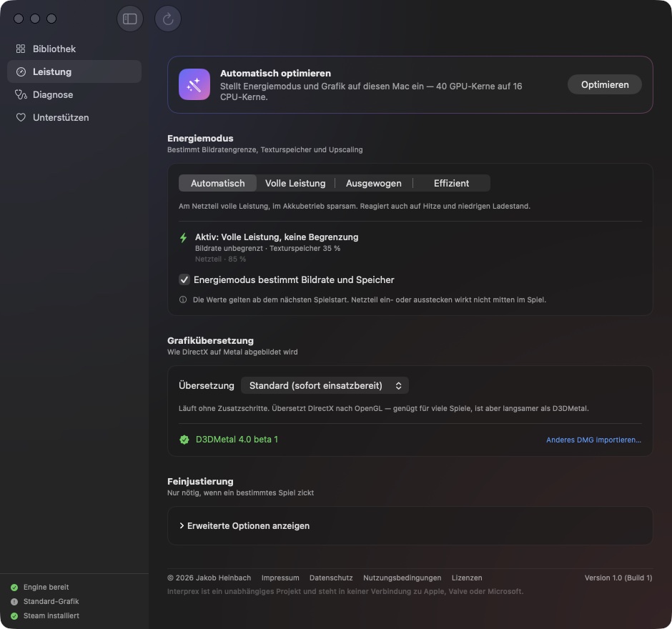Open the Datenschutz footer link

coord(331,578)
